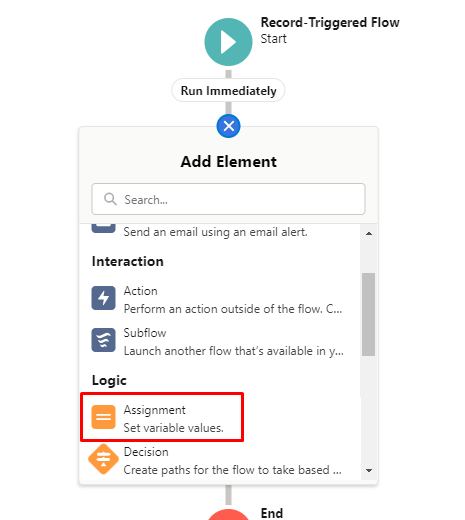Click the orange Assignment equals icon
The image size is (465, 520).
(x=104, y=417)
